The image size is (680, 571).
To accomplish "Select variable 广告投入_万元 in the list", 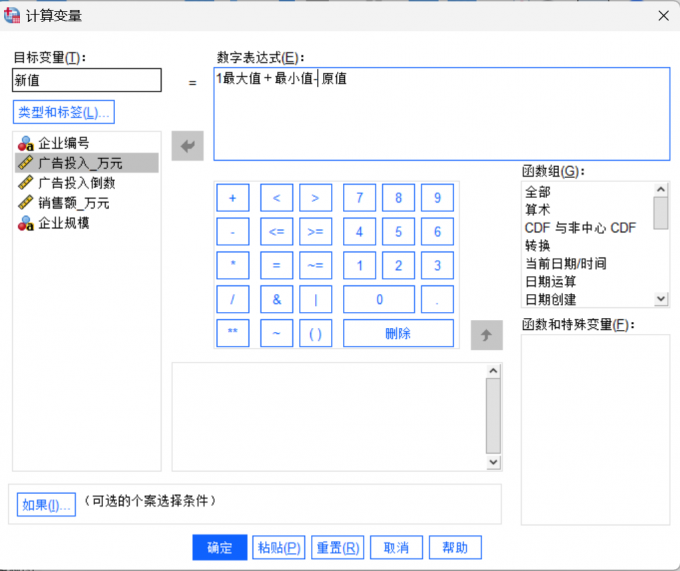I will click(87, 163).
